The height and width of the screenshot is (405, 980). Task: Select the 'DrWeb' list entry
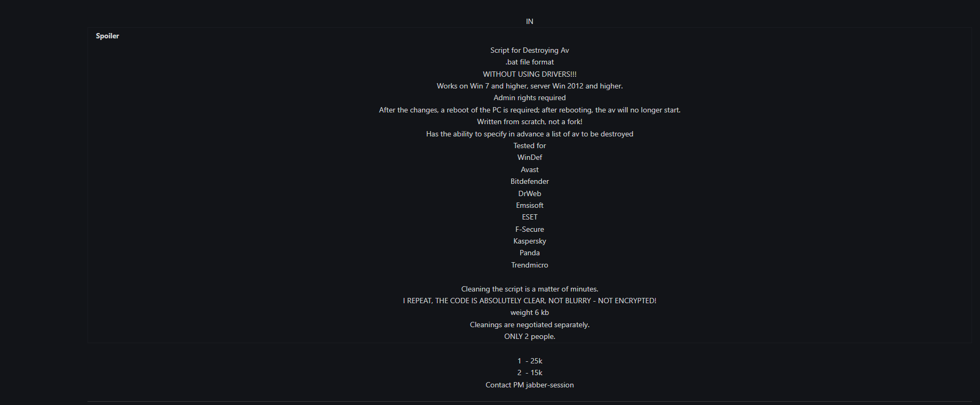pos(530,193)
